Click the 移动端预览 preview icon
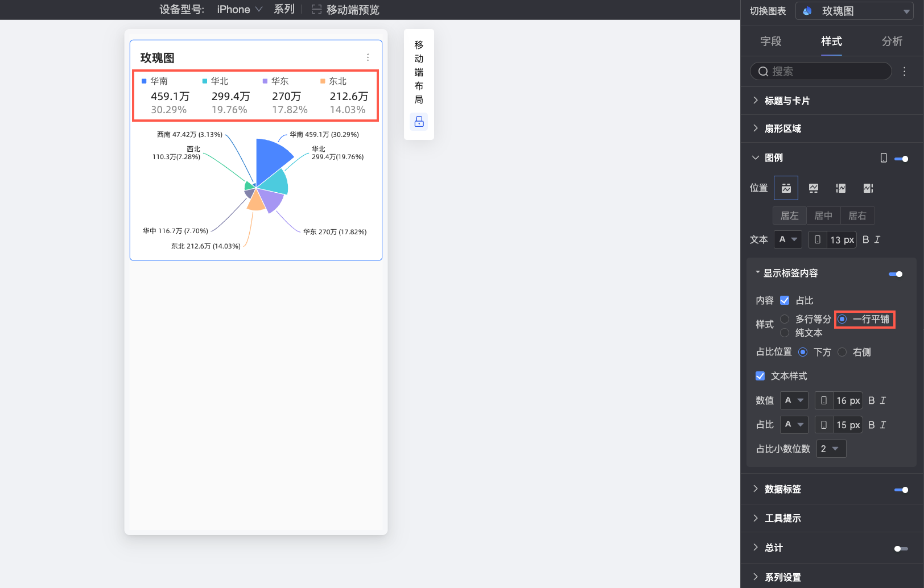This screenshot has width=924, height=588. [316, 10]
